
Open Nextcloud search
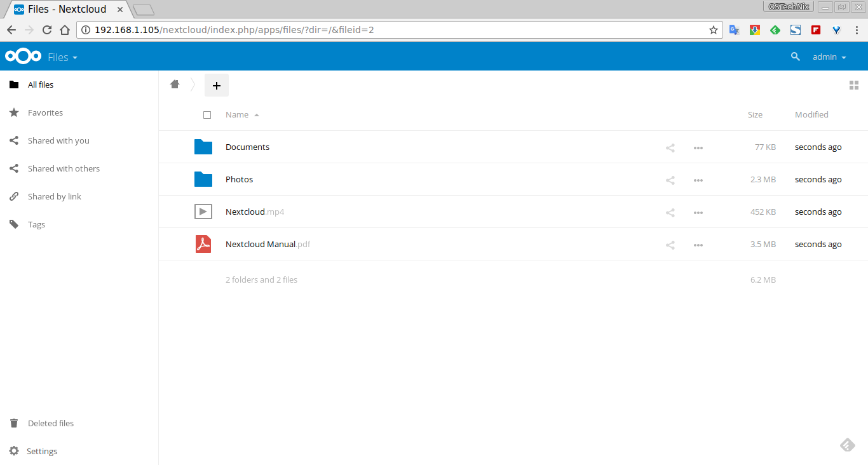[796, 56]
